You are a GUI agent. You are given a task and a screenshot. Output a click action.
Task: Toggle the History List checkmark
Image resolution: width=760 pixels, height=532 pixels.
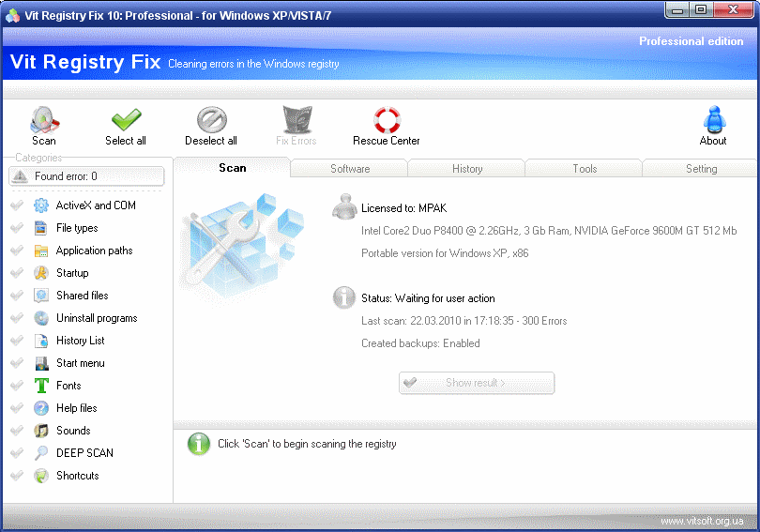[17, 341]
